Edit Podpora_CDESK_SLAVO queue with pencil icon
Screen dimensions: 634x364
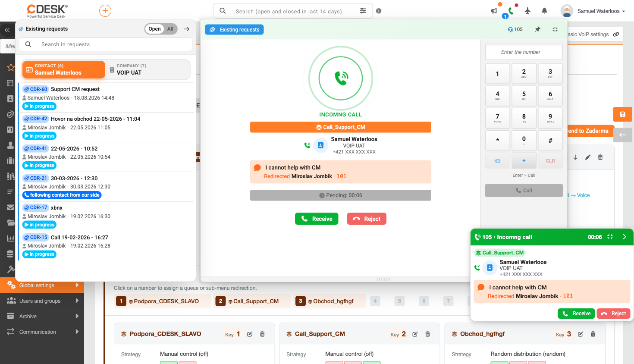pos(250,334)
